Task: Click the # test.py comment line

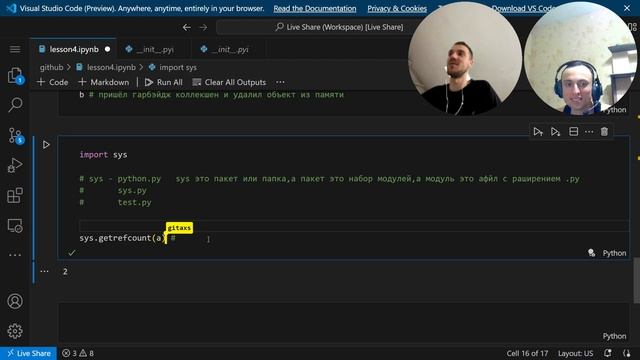Action: (115, 202)
